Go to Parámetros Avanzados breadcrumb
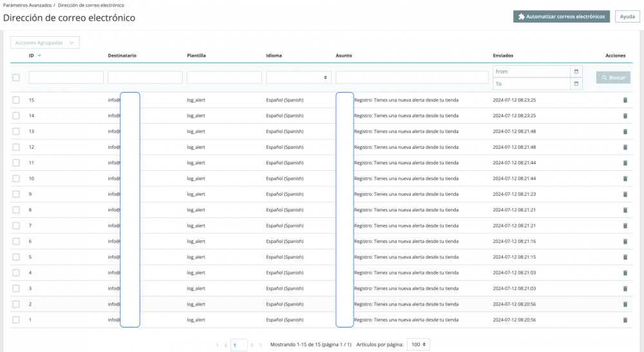Viewport: 644px width, 352px height. (26, 5)
